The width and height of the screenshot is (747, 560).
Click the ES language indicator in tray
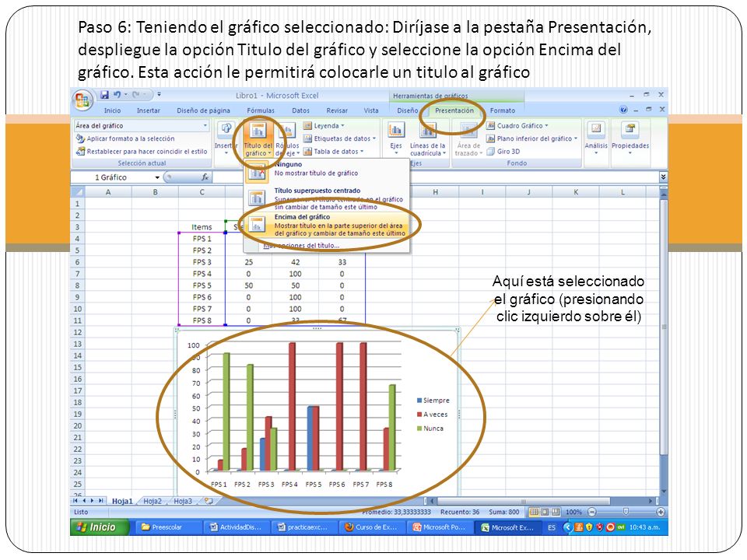552,527
